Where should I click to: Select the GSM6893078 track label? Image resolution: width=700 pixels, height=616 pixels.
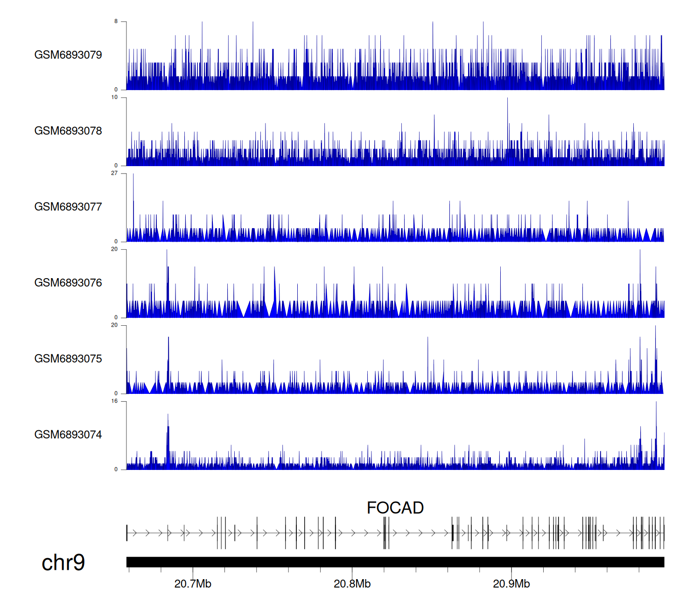pyautogui.click(x=68, y=131)
